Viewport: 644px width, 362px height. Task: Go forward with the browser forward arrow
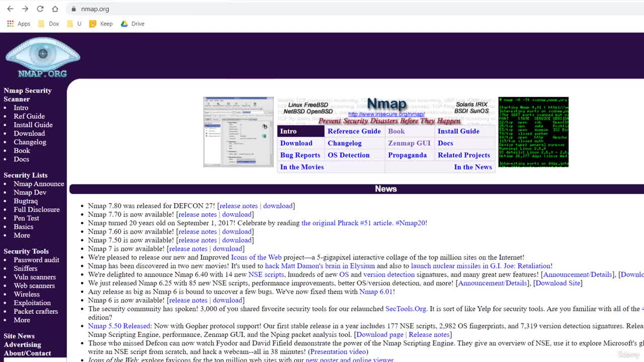pos(25,9)
